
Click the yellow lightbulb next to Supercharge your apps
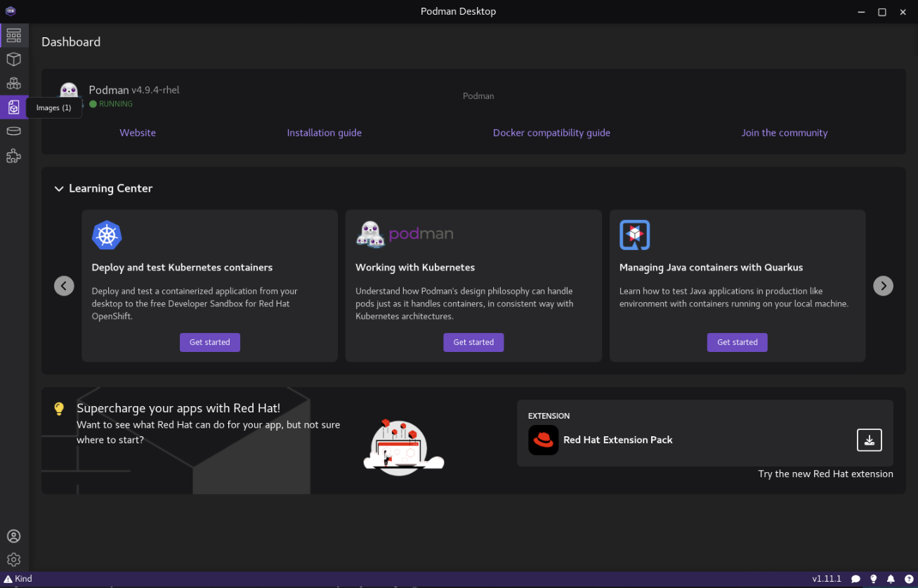tap(59, 409)
